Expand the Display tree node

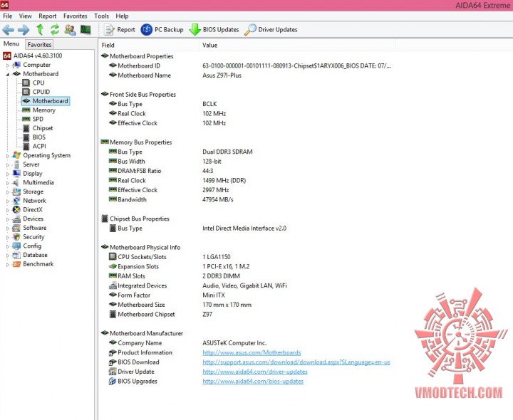coord(8,174)
